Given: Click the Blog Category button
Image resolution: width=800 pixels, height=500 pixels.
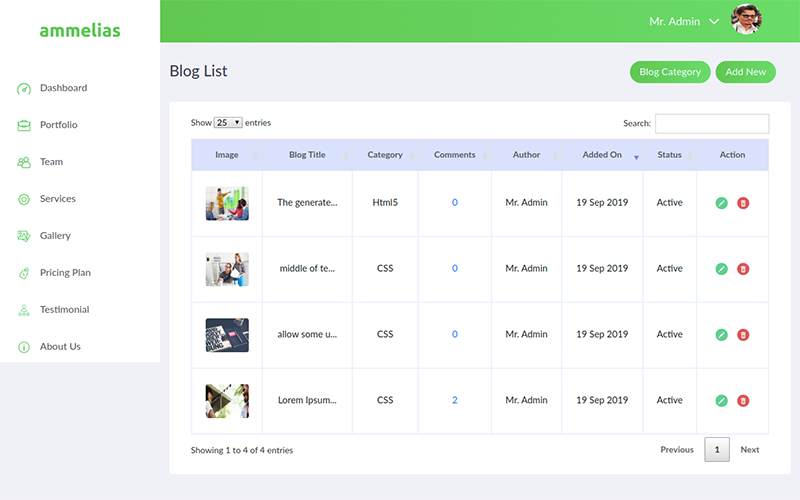Looking at the screenshot, I should (670, 72).
